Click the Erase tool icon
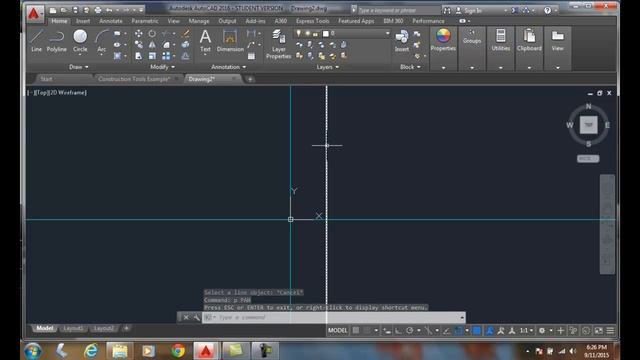 [x=185, y=33]
